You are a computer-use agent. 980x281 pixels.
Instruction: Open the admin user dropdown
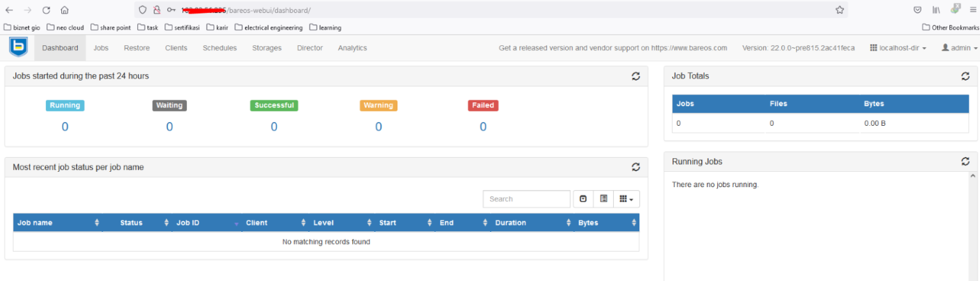coord(960,48)
